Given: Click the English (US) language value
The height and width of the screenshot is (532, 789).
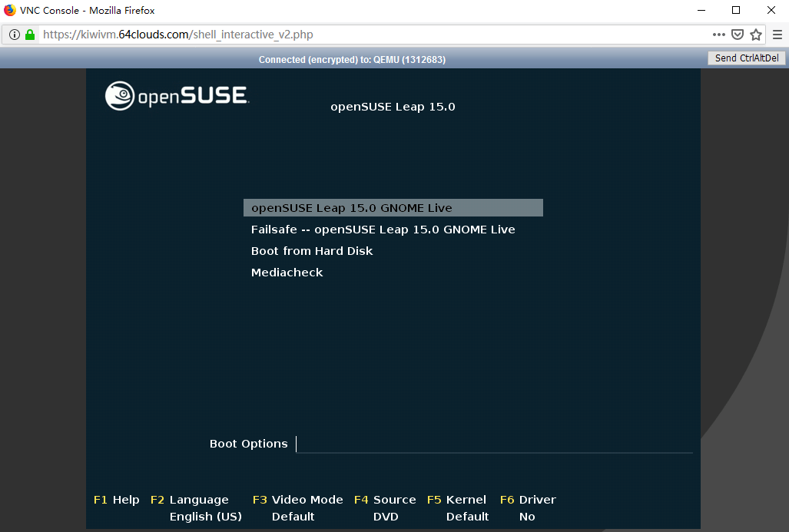Looking at the screenshot, I should [x=206, y=517].
